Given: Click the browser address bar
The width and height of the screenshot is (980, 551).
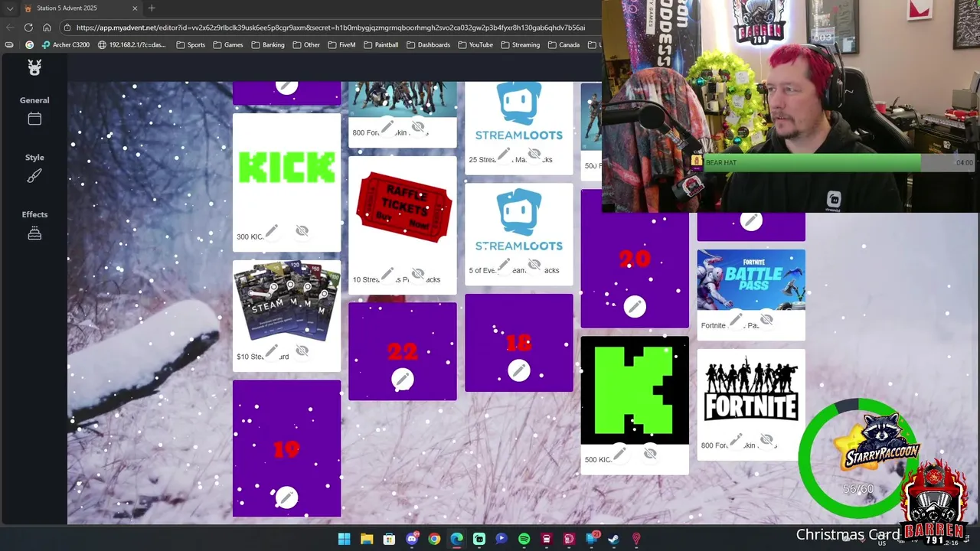Looking at the screenshot, I should tap(329, 28).
